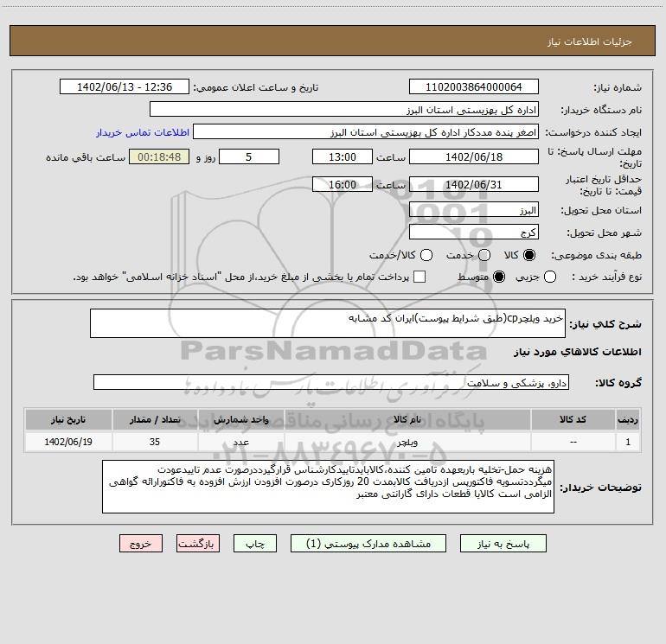Click the response deadline date 1402/06/18
666x644 pixels.
click(474, 156)
